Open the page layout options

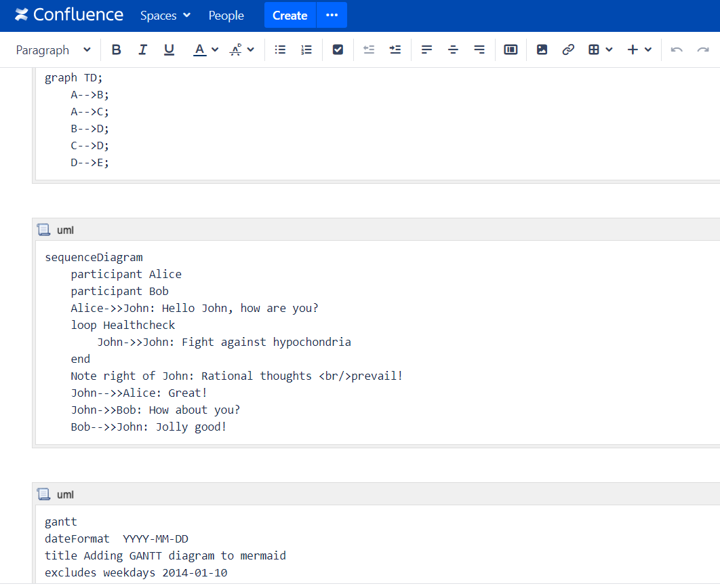pyautogui.click(x=511, y=49)
